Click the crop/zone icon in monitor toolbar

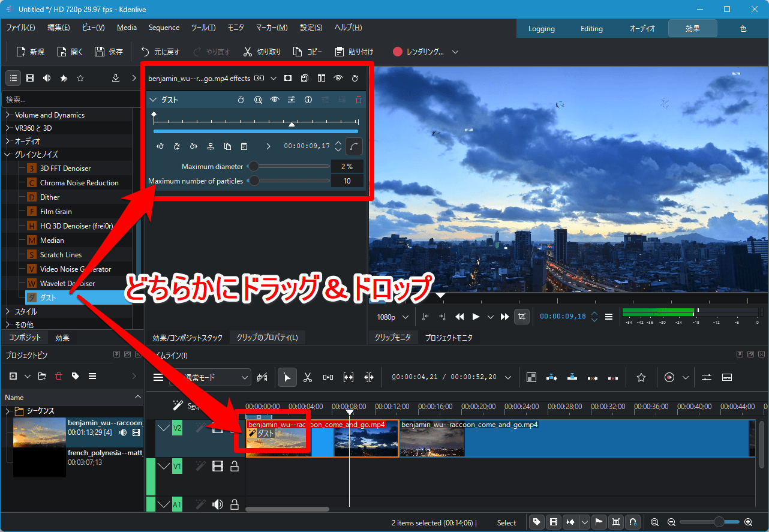pyautogui.click(x=522, y=317)
